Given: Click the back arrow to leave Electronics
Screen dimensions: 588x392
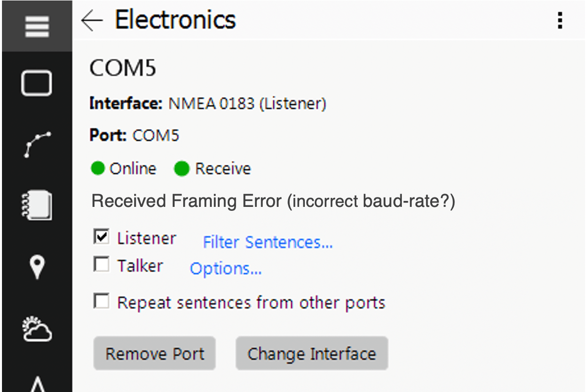Looking at the screenshot, I should click(92, 21).
